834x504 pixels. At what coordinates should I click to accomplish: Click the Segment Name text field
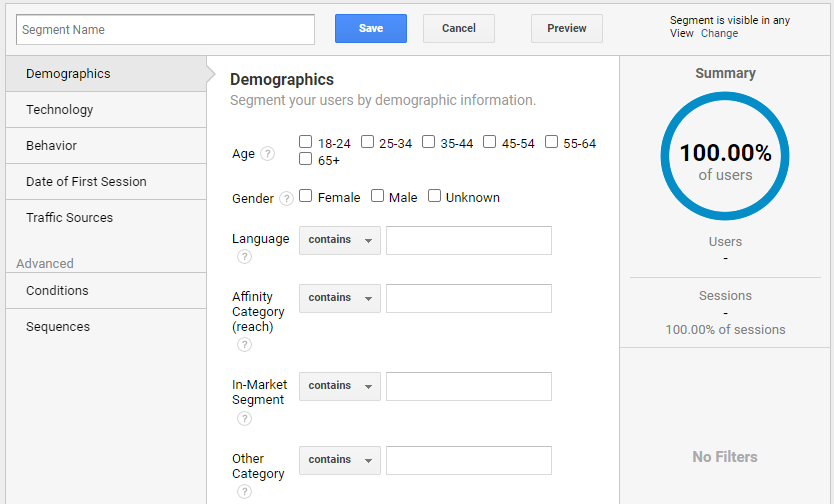165,29
